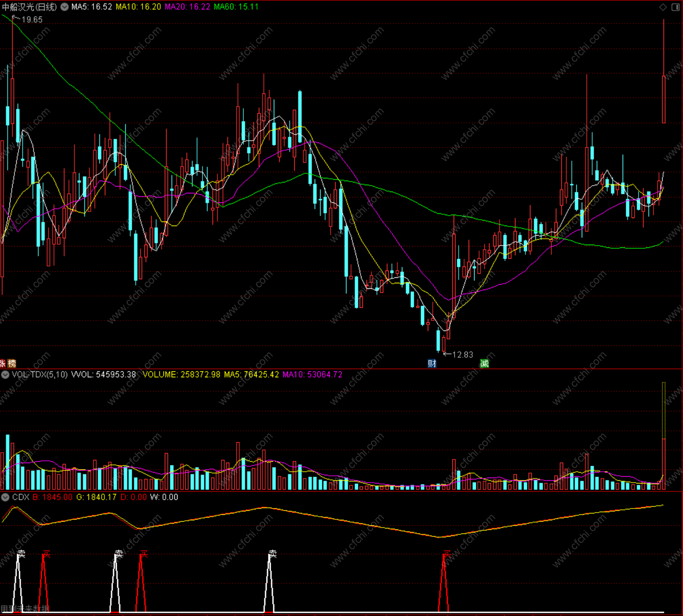This screenshot has height=616, width=683.
Task: Click the first white 卖 signal label
Action: 21,554
